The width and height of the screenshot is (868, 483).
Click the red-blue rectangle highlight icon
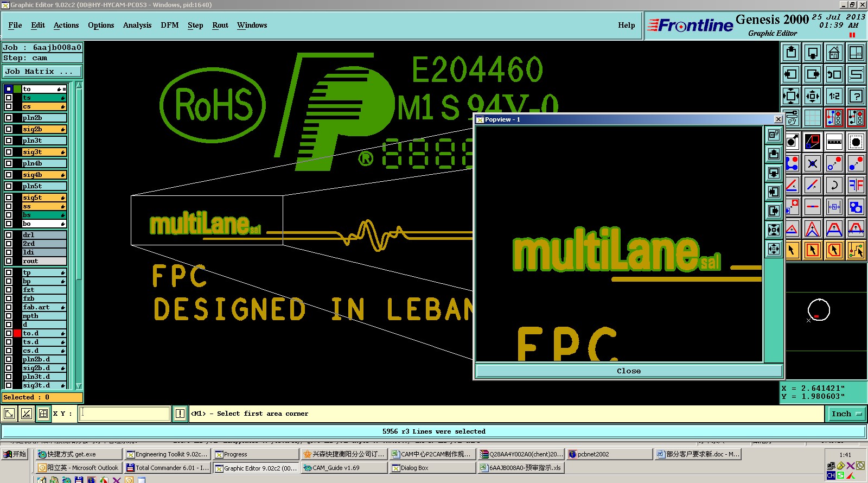813,142
